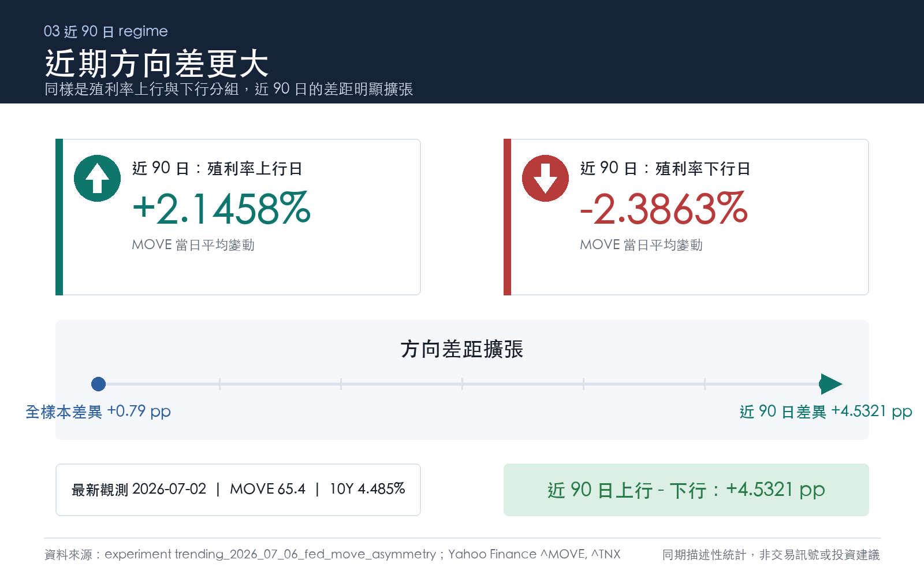Click the '03 近 90 日 regime' header label
Image resolution: width=924 pixels, height=578 pixels.
click(x=106, y=31)
